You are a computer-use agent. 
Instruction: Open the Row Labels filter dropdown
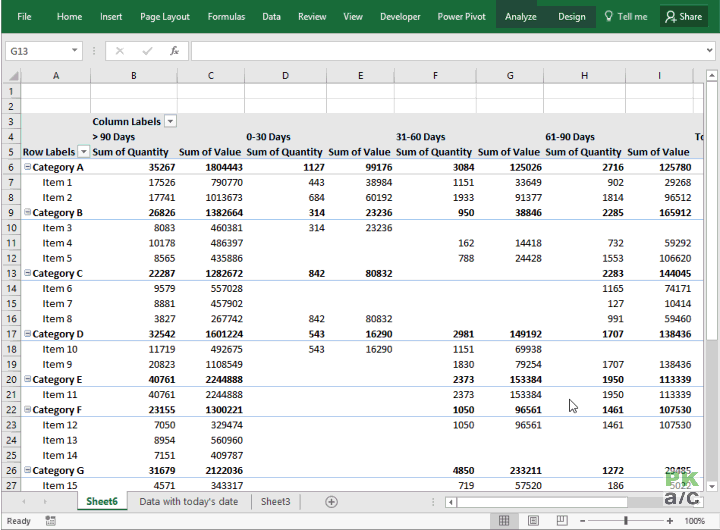(x=84, y=152)
